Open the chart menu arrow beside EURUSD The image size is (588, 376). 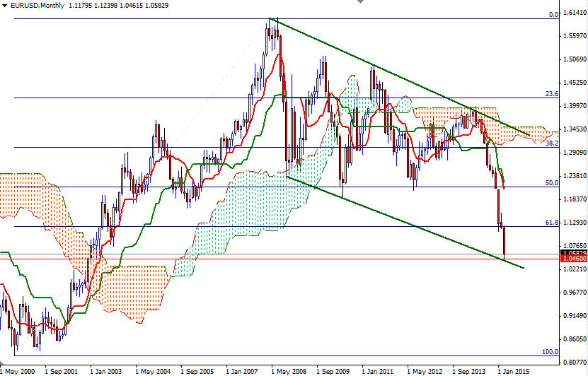4,6
